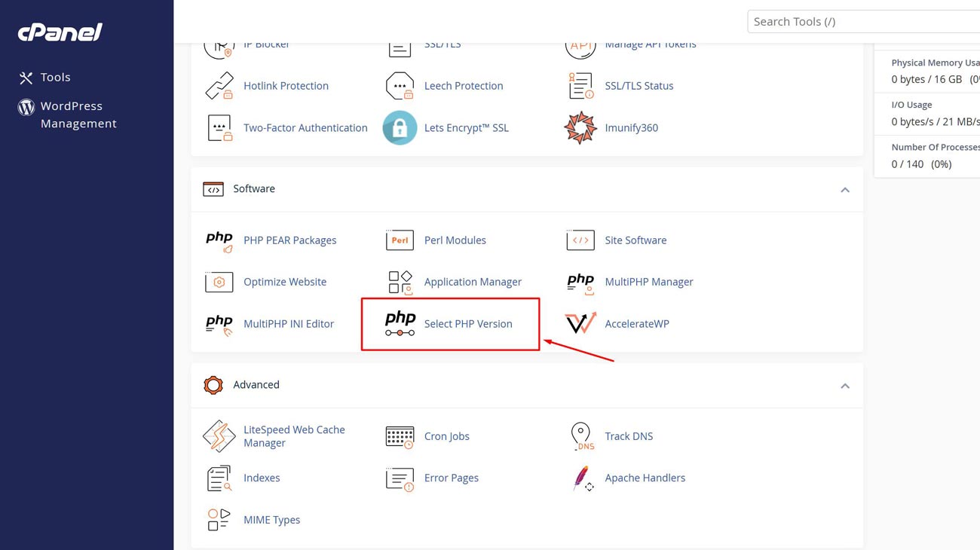Open the Cron Jobs icon
This screenshot has height=550, width=980.
coord(400,436)
